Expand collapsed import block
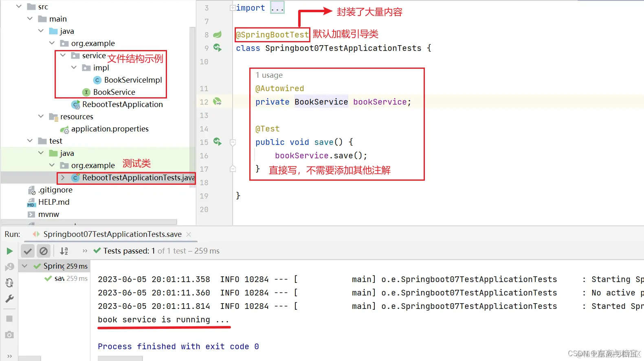This screenshot has width=644, height=361. pyautogui.click(x=233, y=8)
